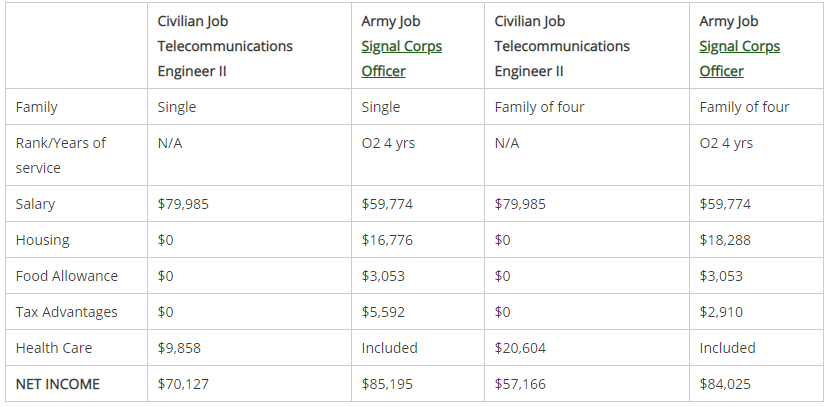829x407 pixels.
Task: Click the $70,127 net income value
Action: coord(183,384)
